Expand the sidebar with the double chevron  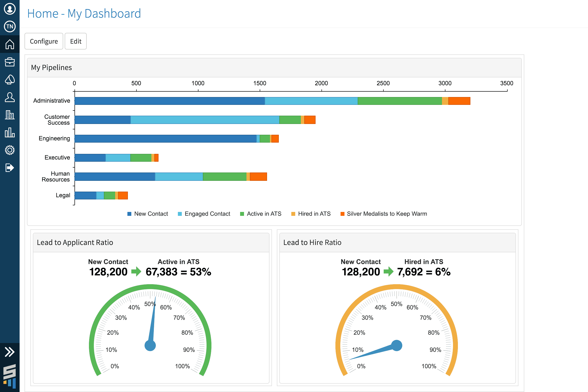click(x=10, y=352)
